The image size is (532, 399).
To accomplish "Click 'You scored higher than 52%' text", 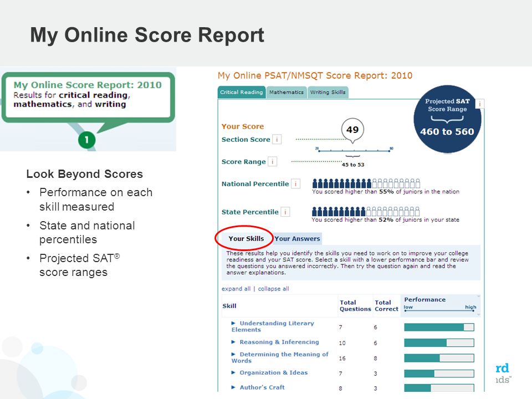I will pyautogui.click(x=386, y=220).
